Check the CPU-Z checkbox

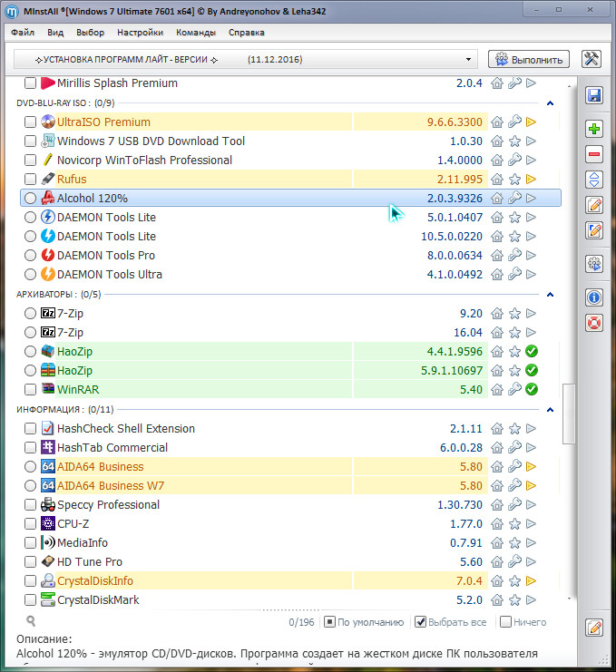pos(30,523)
